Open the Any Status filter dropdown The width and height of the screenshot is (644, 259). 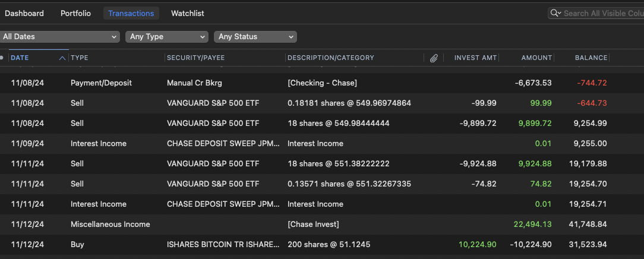click(255, 37)
